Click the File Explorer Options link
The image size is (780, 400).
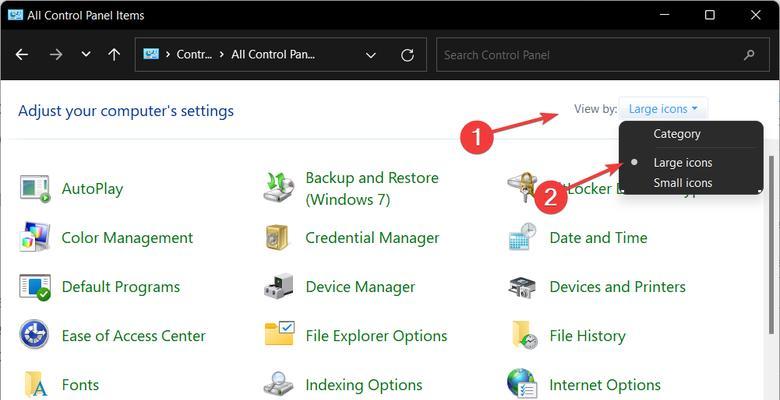(376, 336)
